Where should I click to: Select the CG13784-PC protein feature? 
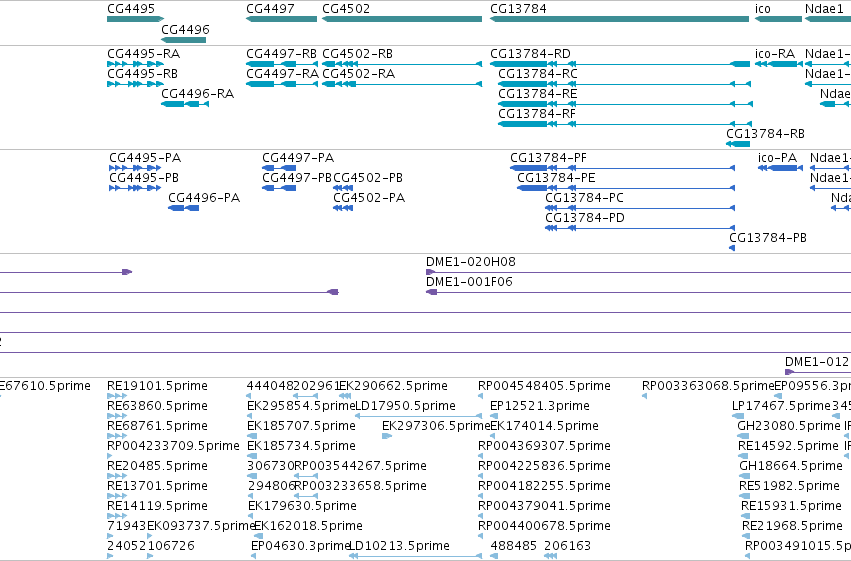[x=640, y=208]
